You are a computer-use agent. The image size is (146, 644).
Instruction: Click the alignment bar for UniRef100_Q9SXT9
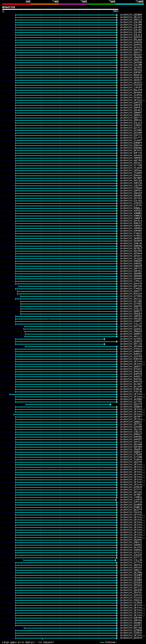click(68, 405)
